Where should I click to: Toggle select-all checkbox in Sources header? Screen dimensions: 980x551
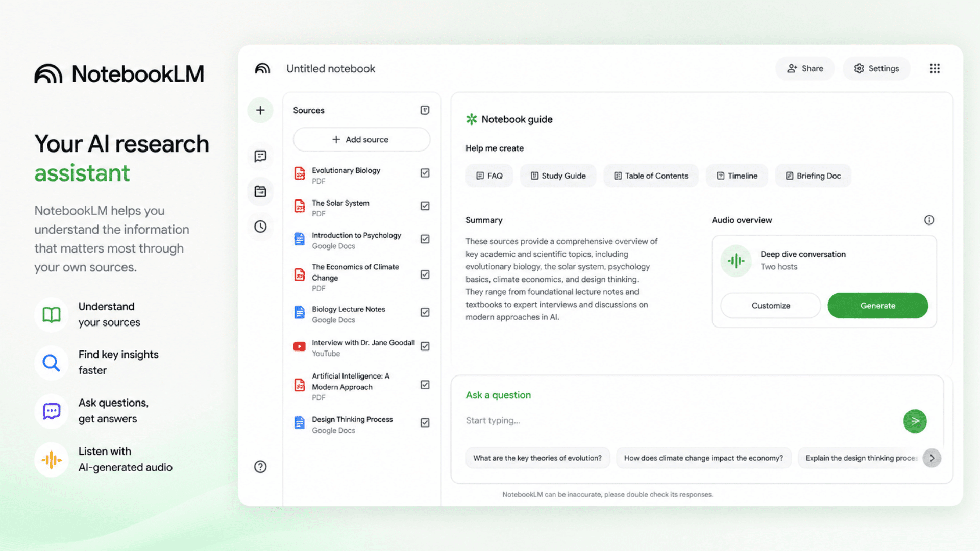tap(425, 110)
